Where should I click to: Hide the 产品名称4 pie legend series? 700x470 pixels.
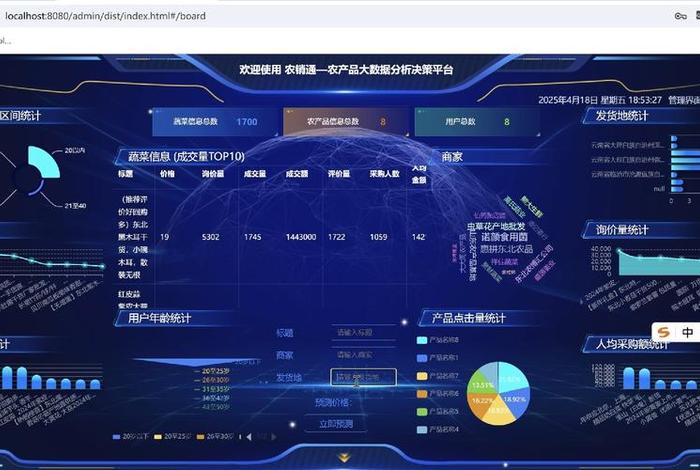click(x=437, y=429)
